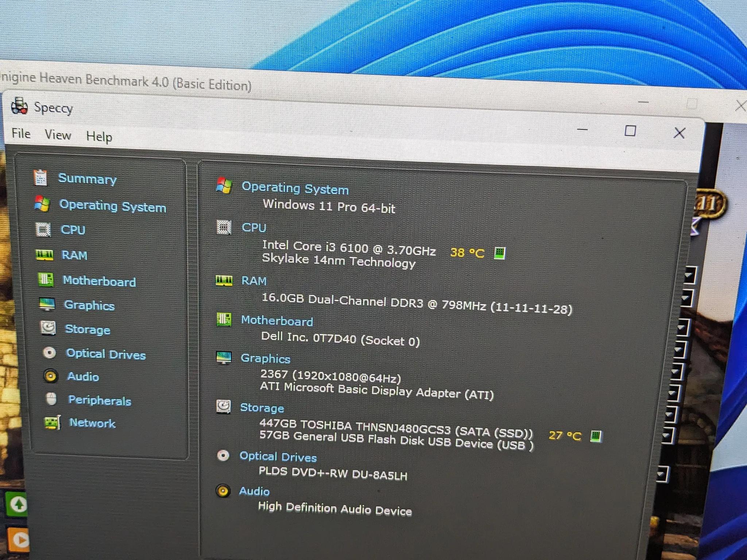747x560 pixels.
Task: Click the green SSD temperature indicator square
Action: (x=596, y=436)
